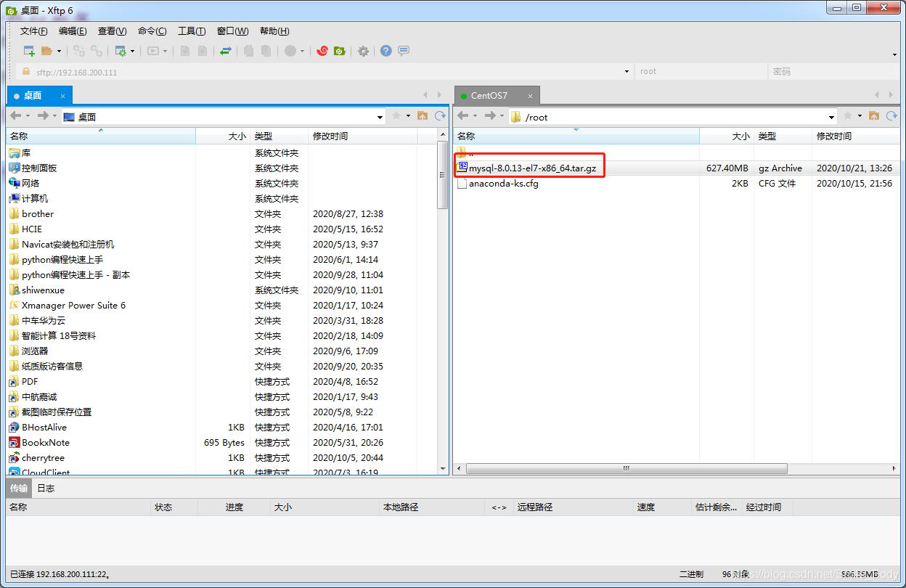Open session properties dropdown arrow
The width and height of the screenshot is (906, 588).
pyautogui.click(x=133, y=52)
